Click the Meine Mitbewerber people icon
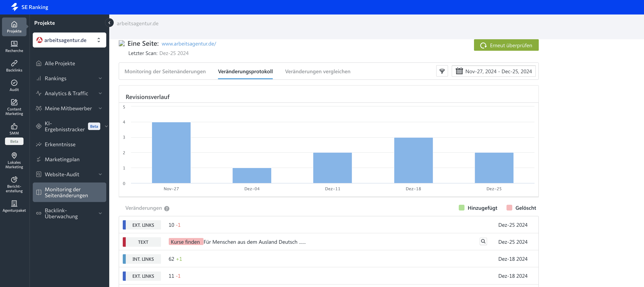Screen dimensions: 644x287 tap(39, 108)
